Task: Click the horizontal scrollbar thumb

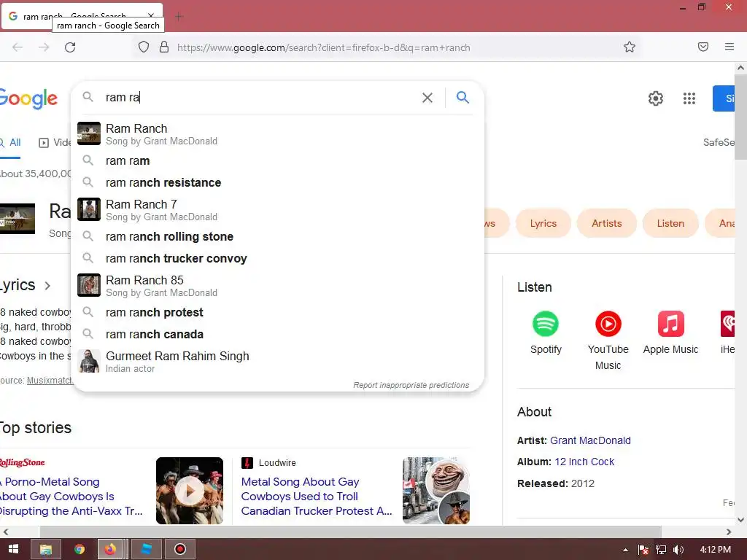Action: coord(351,532)
